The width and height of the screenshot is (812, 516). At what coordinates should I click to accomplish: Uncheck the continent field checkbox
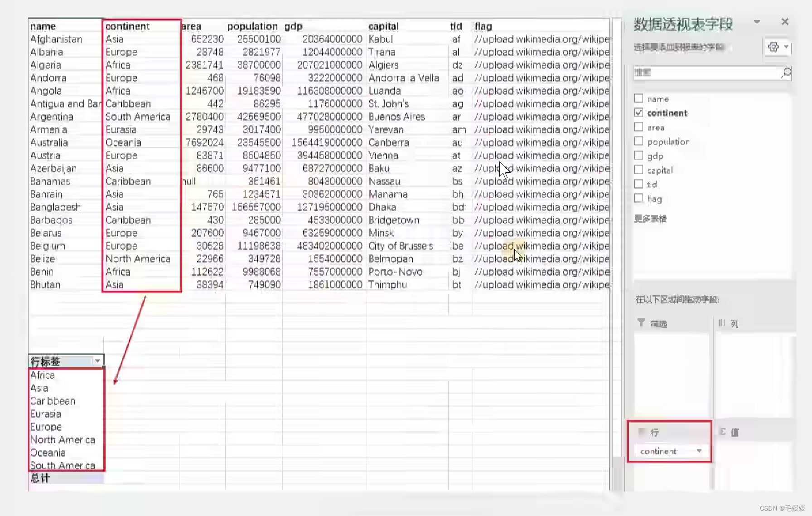click(x=638, y=112)
